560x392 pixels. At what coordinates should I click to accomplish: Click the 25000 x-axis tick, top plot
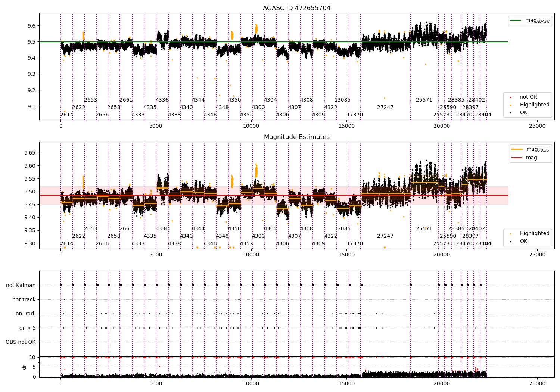(537, 126)
